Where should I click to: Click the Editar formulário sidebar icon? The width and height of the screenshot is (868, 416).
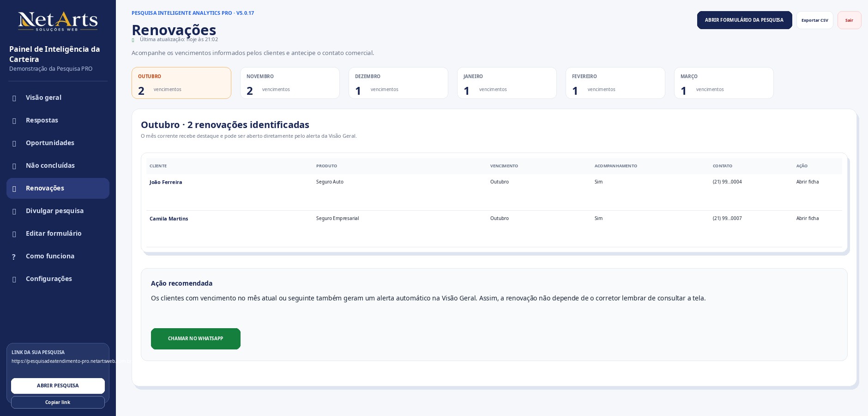[x=14, y=234]
